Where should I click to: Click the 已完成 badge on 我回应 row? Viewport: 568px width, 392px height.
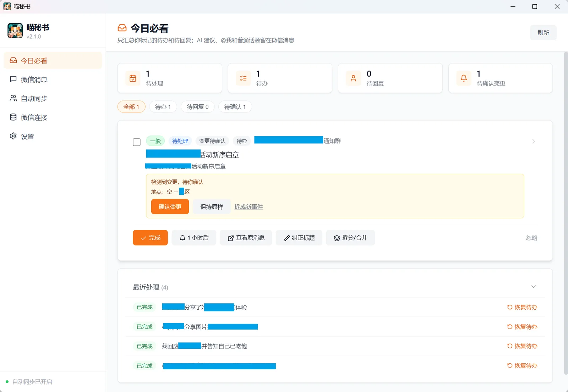(144, 346)
